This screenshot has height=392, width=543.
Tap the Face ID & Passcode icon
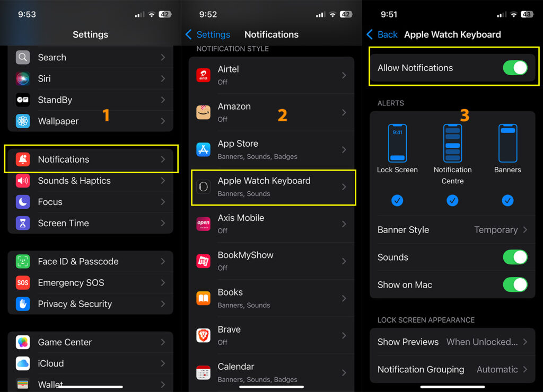pos(23,261)
